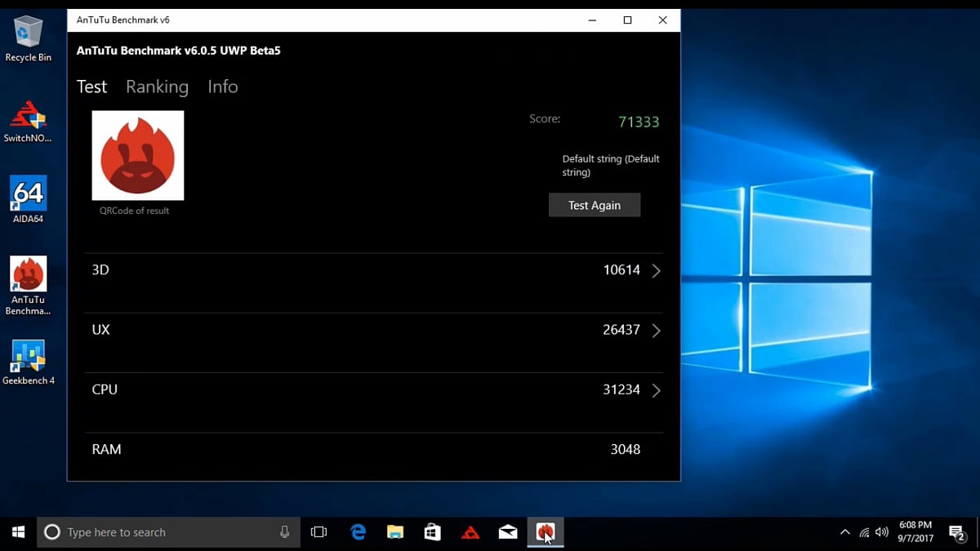980x551 pixels.
Task: Select the total score 71333
Action: pyautogui.click(x=639, y=122)
